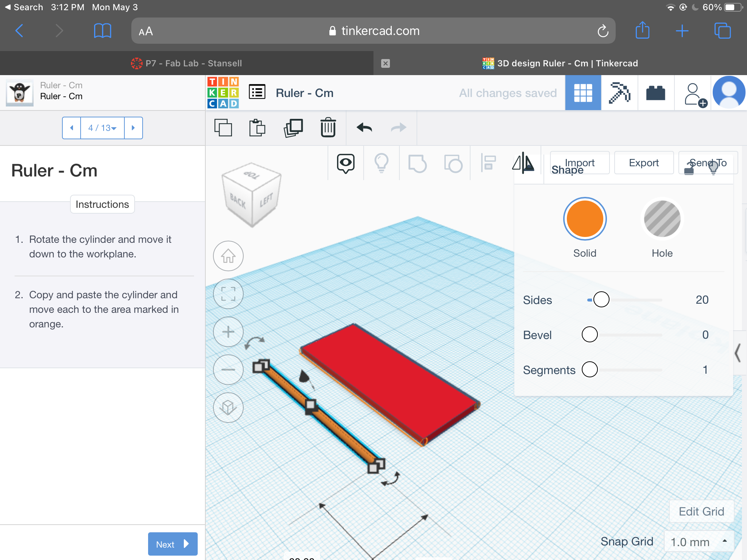This screenshot has height=560, width=747.
Task: Click the Import button
Action: click(580, 163)
